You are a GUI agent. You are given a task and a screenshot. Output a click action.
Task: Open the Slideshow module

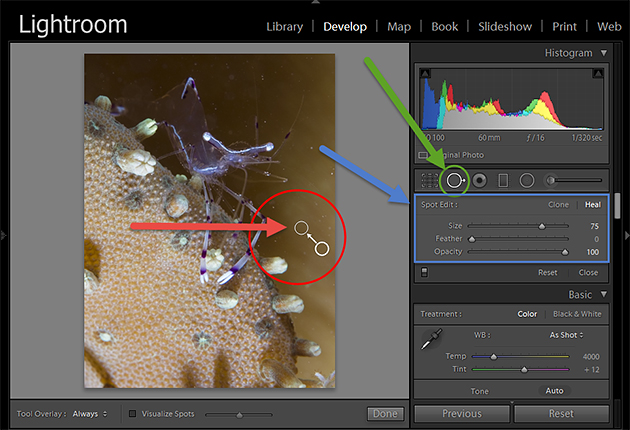[505, 27]
